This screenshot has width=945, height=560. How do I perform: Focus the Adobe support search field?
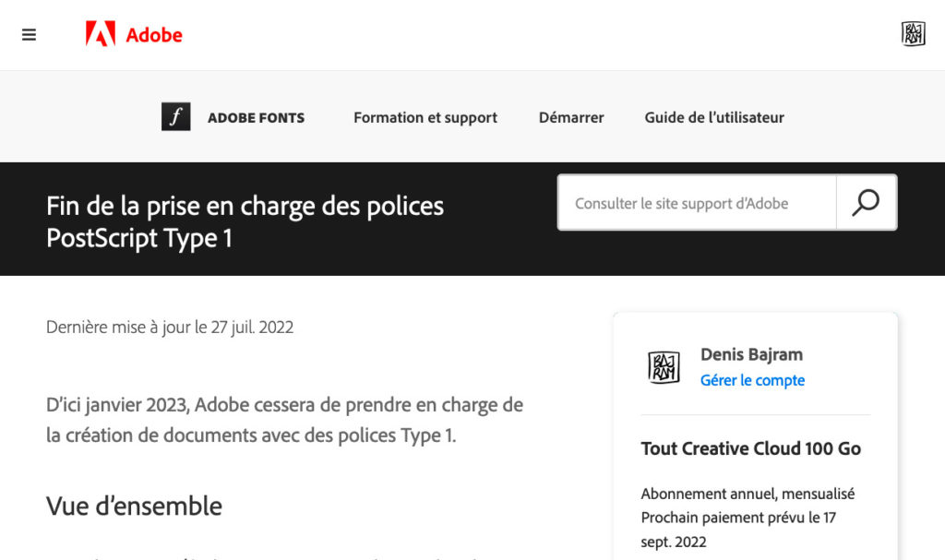pos(698,203)
